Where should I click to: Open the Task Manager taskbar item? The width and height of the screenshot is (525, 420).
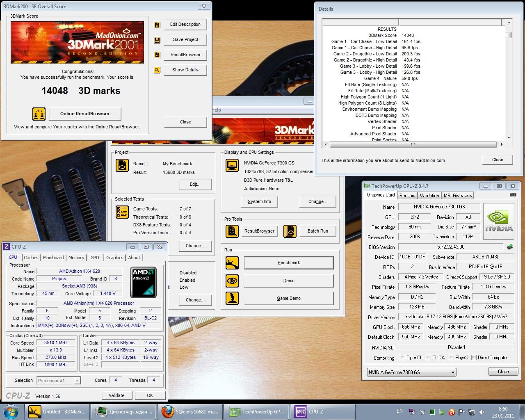coord(123,412)
